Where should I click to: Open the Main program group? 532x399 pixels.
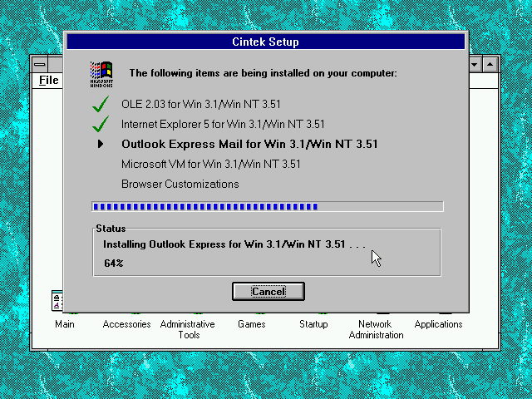tap(65, 324)
